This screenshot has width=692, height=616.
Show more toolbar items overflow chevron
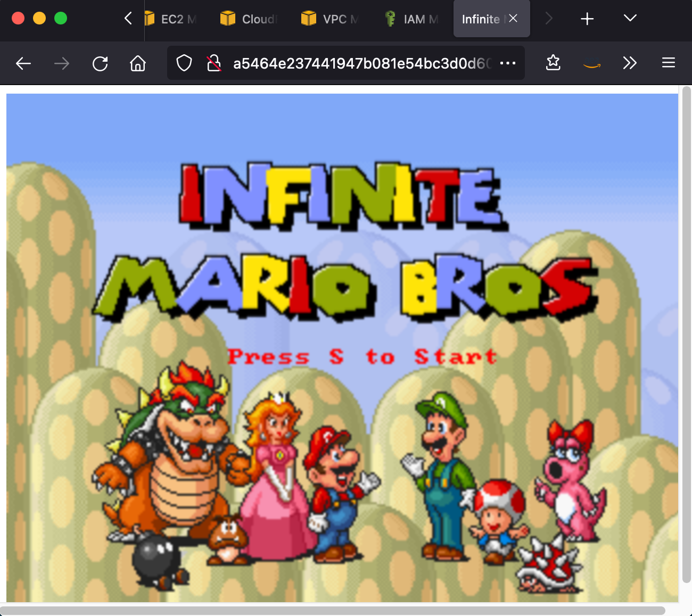click(x=630, y=63)
